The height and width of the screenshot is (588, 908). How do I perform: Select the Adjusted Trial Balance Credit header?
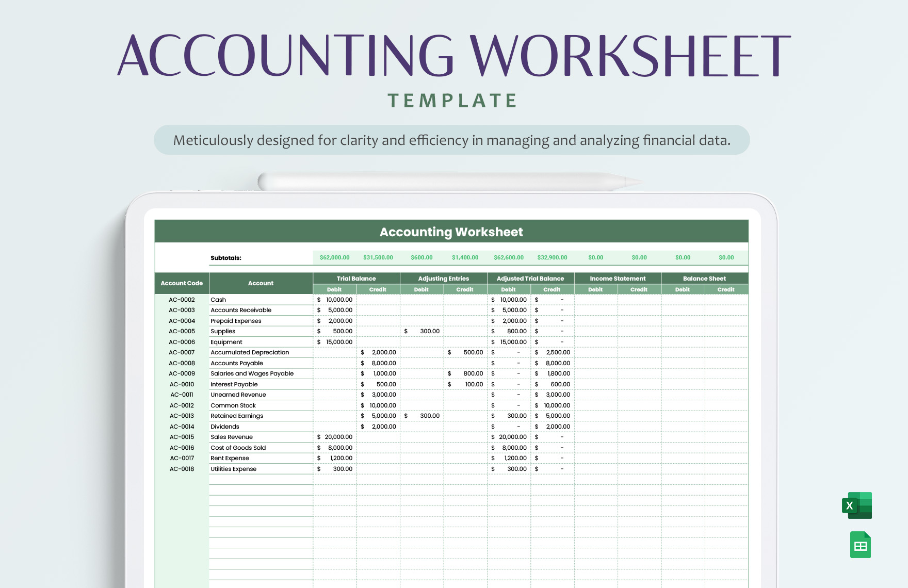tap(552, 289)
